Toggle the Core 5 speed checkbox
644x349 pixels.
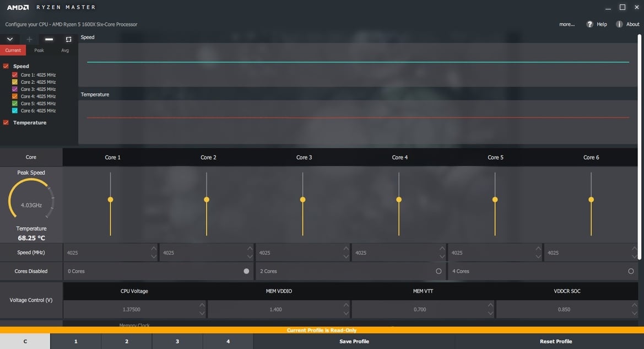pos(15,103)
